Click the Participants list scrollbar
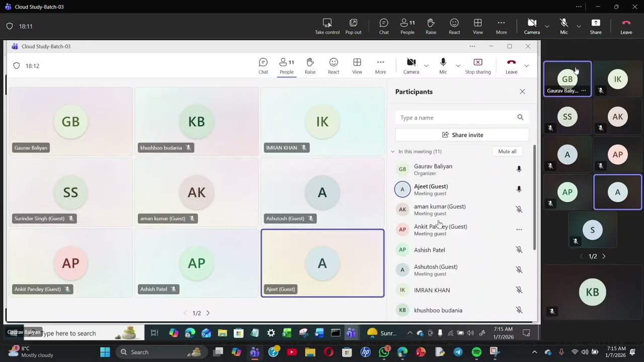Viewport: 644px width, 362px height. (x=534, y=197)
